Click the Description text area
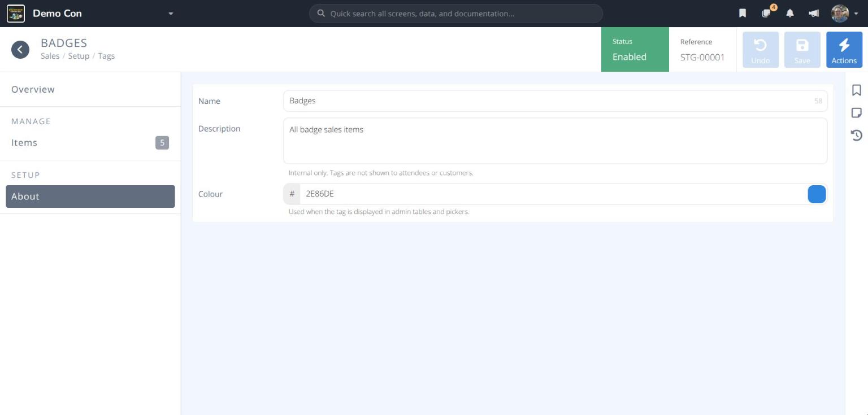The height and width of the screenshot is (415, 868). pyautogui.click(x=555, y=141)
